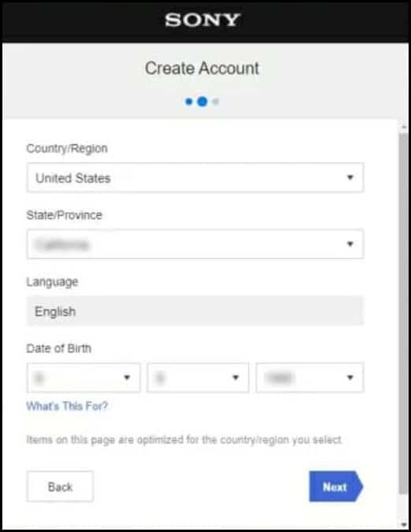Click the Create Account heading

click(202, 68)
